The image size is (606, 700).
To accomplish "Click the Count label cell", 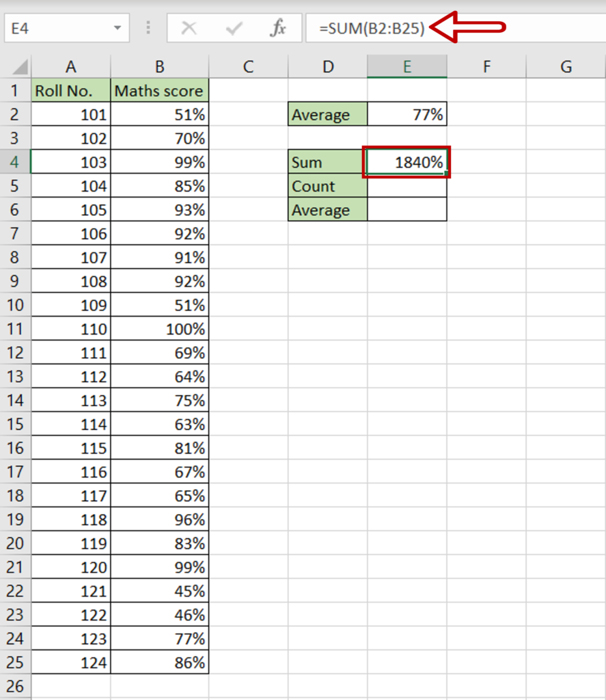I will click(327, 186).
